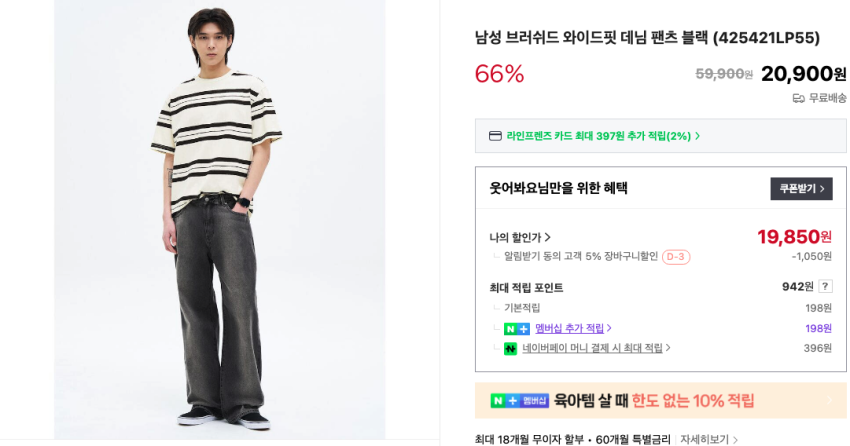This screenshot has width=850, height=446.
Task: Click the green Naver Pay icon
Action: (510, 348)
